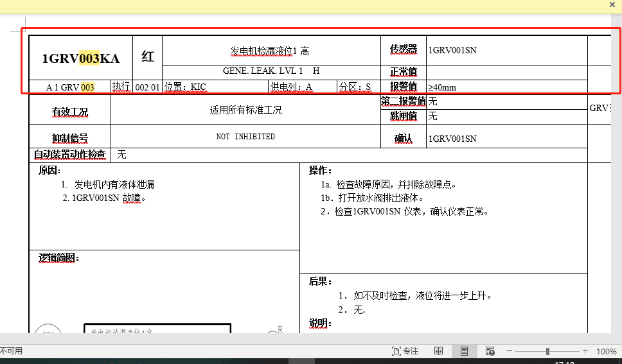
Task: Click the NOT INHIBITED cell
Action: [x=245, y=137]
